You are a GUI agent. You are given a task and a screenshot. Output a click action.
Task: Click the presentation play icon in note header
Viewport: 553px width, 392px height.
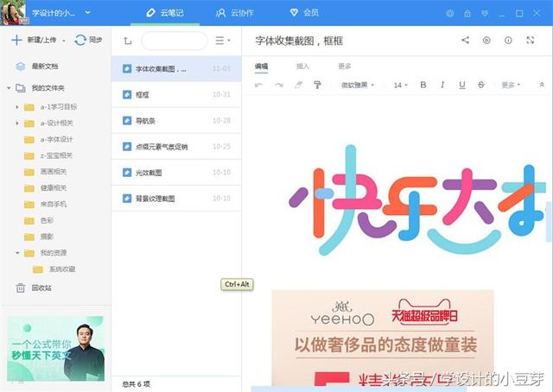[x=486, y=41]
